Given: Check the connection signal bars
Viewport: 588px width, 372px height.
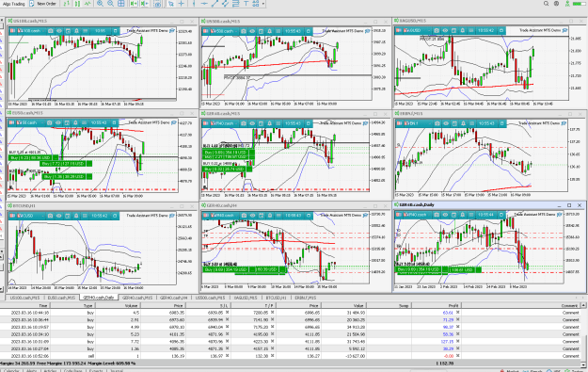Looking at the screenshot, I should [579, 4].
